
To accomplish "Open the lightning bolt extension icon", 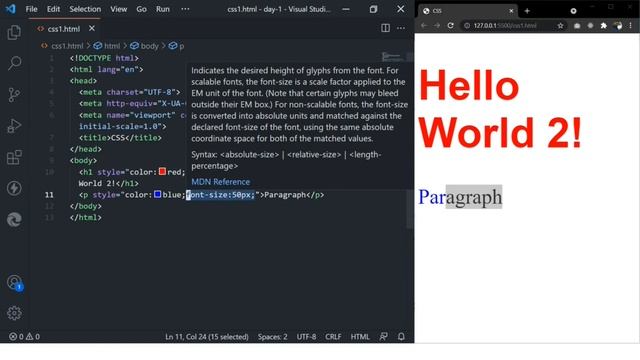I will (14, 188).
